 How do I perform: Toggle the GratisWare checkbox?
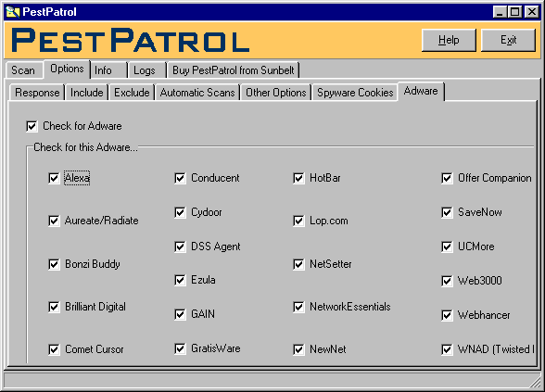click(x=180, y=348)
